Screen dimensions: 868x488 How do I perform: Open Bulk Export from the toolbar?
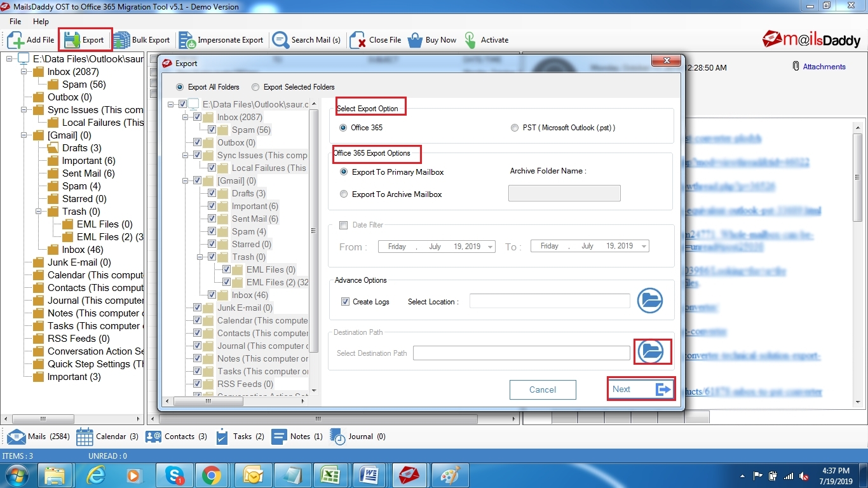pos(141,40)
